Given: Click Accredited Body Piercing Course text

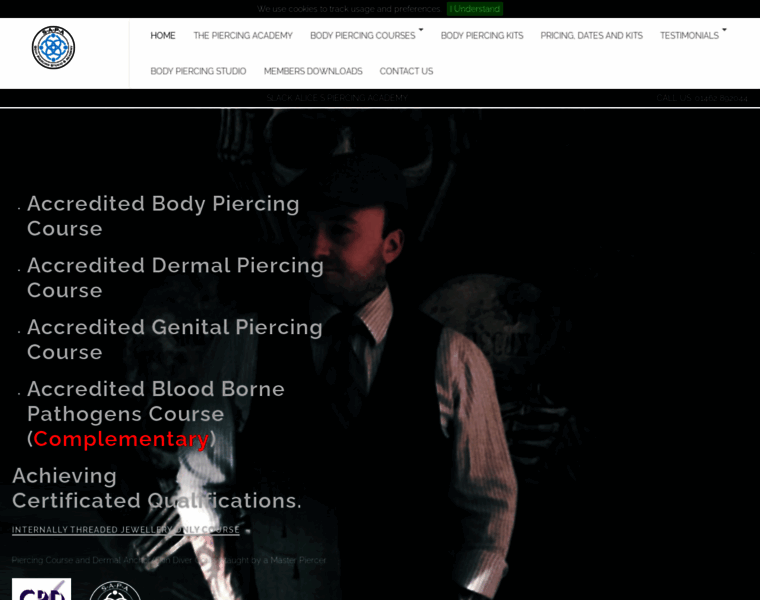Looking at the screenshot, I should (x=163, y=216).
